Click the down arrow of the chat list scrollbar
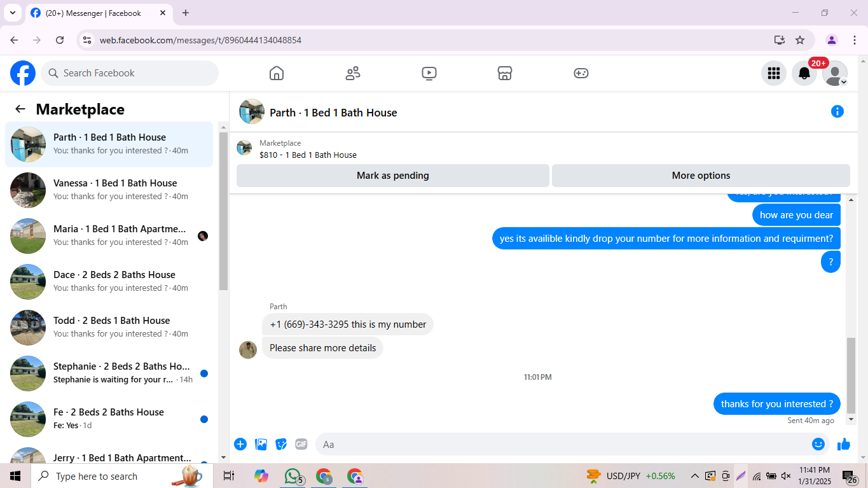 [x=223, y=457]
